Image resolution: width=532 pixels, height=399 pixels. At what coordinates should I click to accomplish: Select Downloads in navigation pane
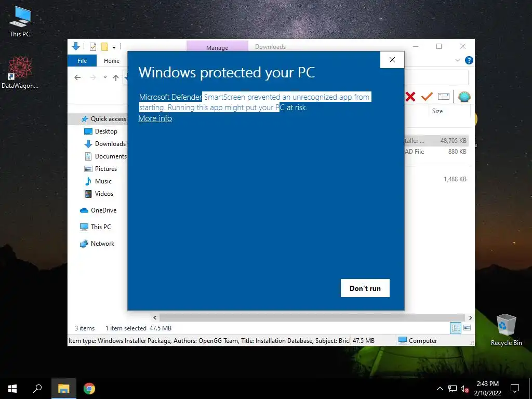click(105, 144)
